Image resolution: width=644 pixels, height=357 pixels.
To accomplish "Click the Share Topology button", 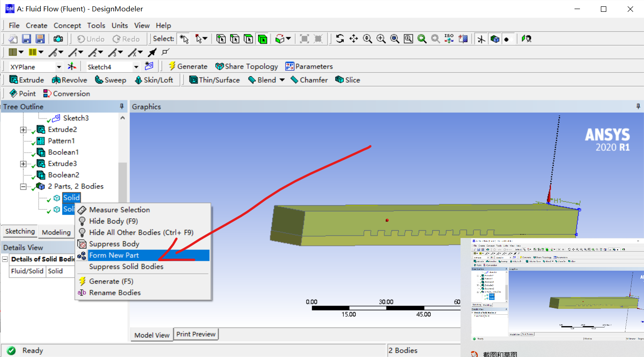I will click(x=247, y=66).
